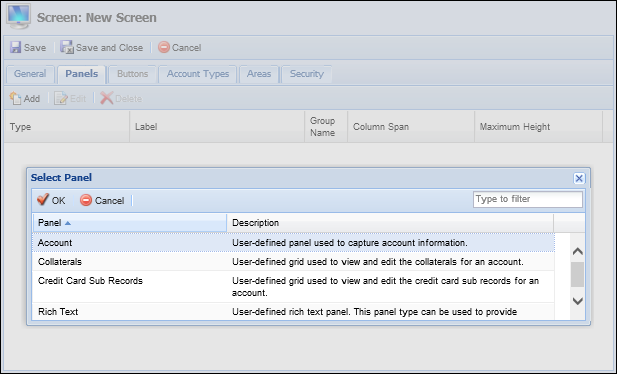Close the Select Panel dialog
Viewport: 617px width, 374px height.
[x=579, y=178]
